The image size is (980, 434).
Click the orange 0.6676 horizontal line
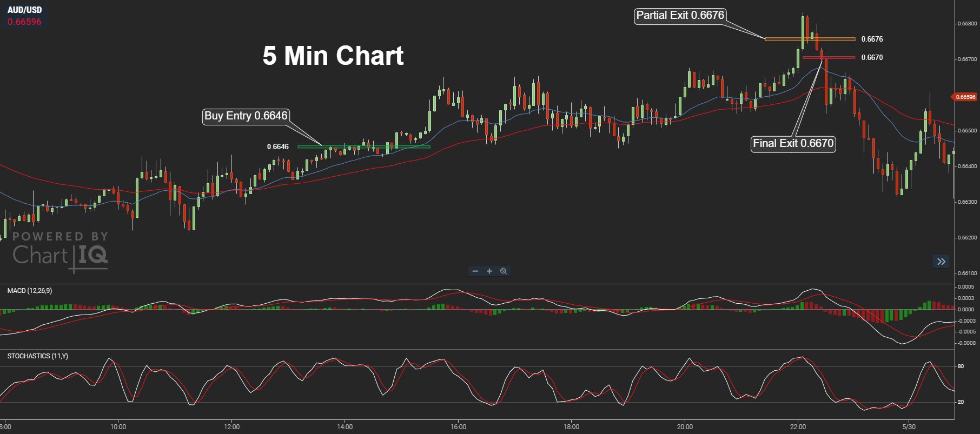(810, 39)
